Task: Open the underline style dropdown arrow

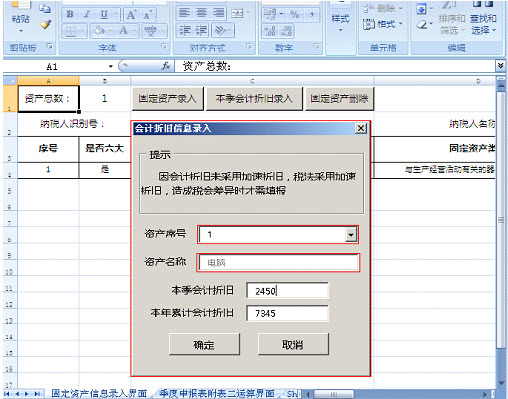Action: [116, 14]
